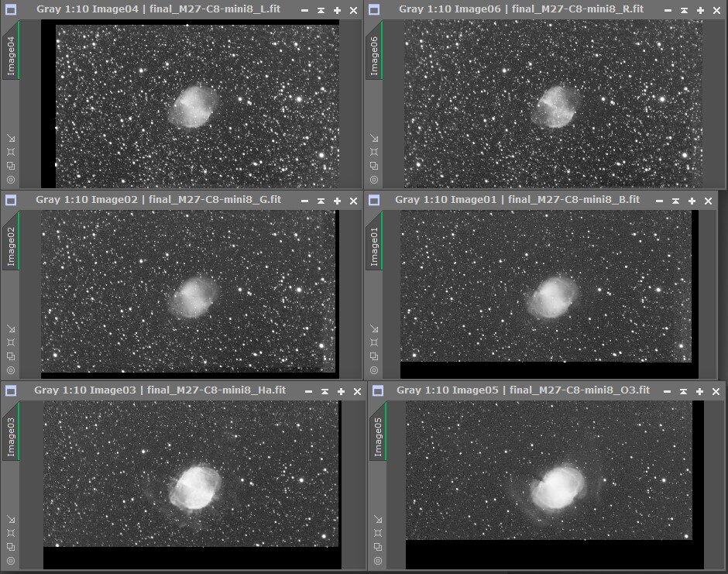Viewport: 728px width, 574px height.
Task: Select the Image06 view tab
Action: tap(374, 50)
